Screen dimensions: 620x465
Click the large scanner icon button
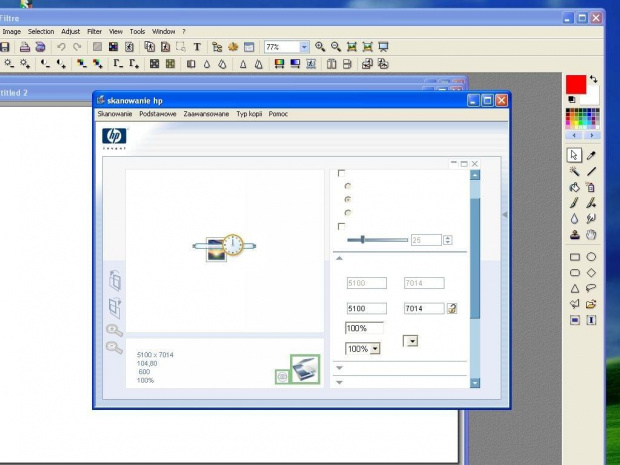305,368
